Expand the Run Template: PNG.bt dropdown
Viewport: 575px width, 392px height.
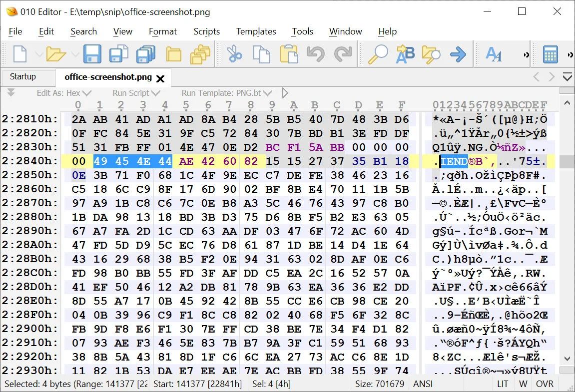(227, 93)
